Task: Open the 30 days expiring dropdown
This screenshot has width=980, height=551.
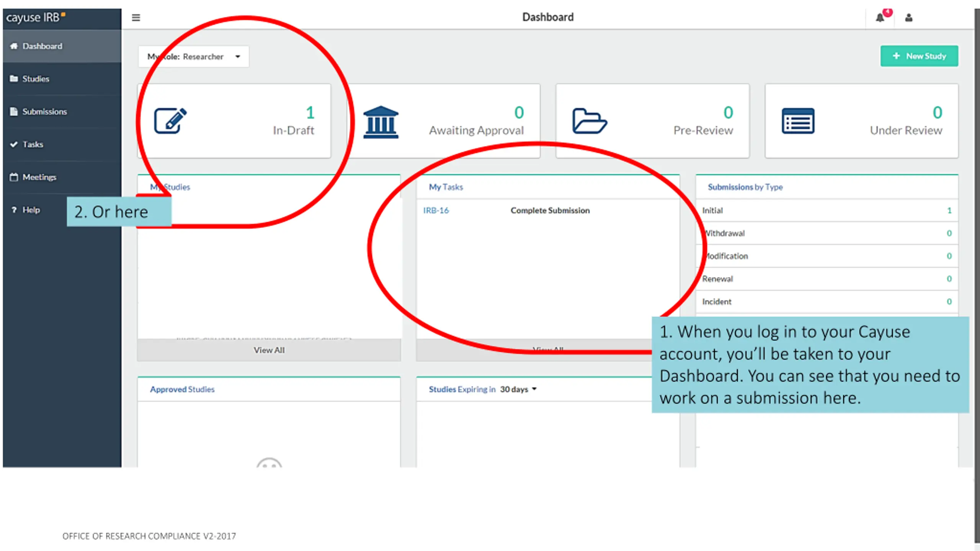Action: (518, 389)
